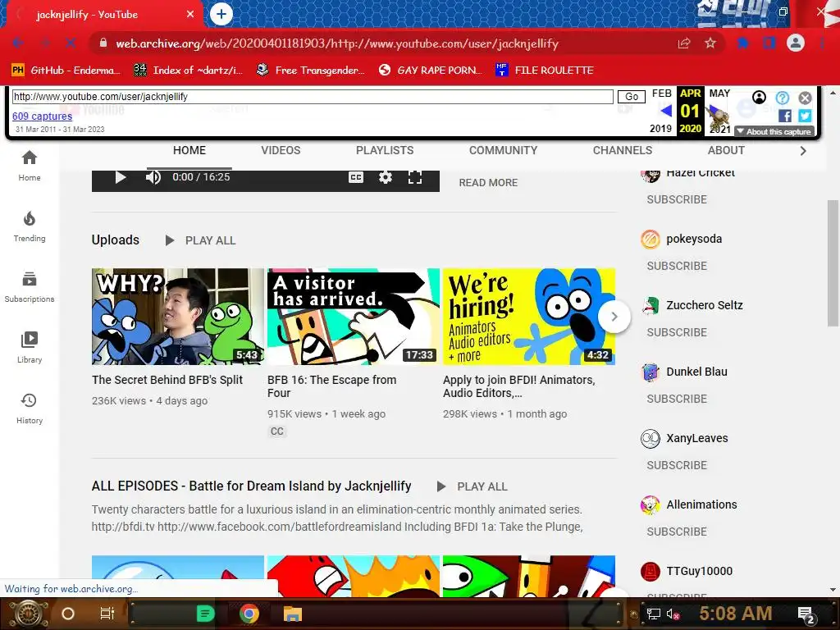
Task: Enter fullscreen on the video player
Action: pyautogui.click(x=415, y=177)
